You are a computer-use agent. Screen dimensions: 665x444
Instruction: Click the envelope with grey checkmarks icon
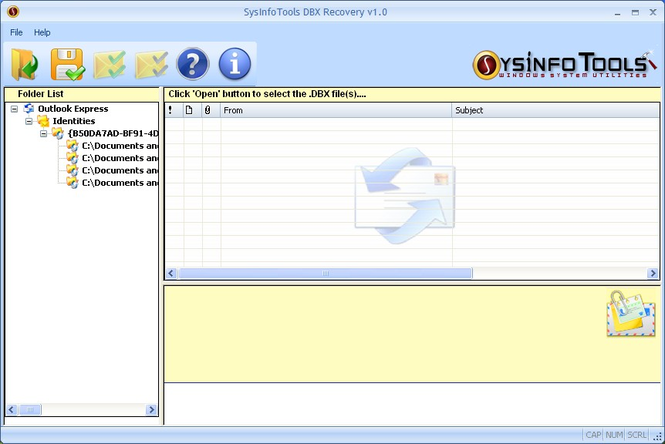point(151,64)
